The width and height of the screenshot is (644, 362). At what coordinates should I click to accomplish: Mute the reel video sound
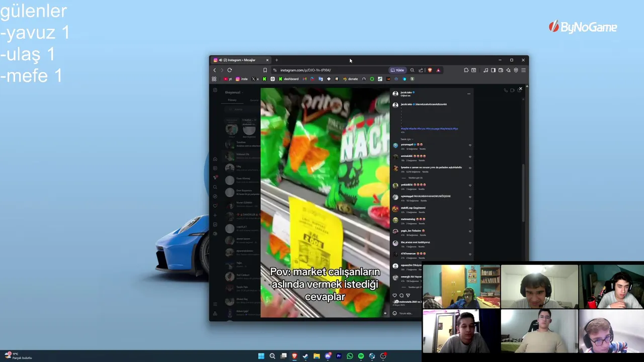[385, 313]
